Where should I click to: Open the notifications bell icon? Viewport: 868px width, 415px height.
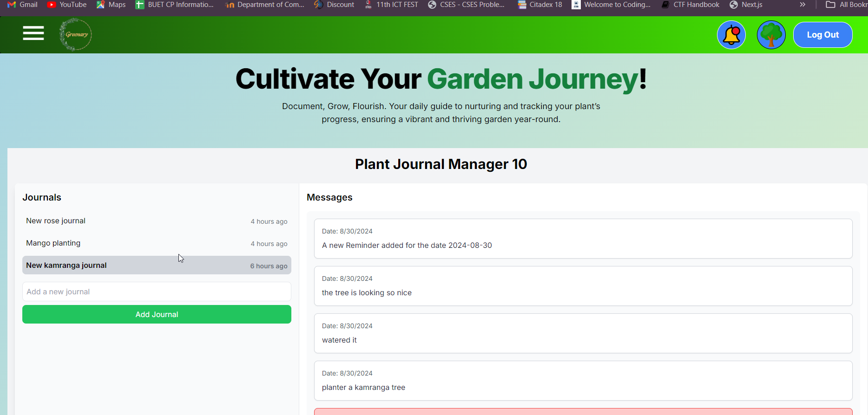[731, 35]
